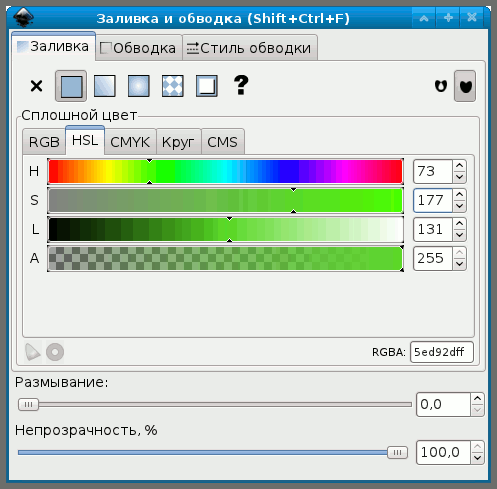
Task: Select the swatch fill icon
Action: [207, 86]
